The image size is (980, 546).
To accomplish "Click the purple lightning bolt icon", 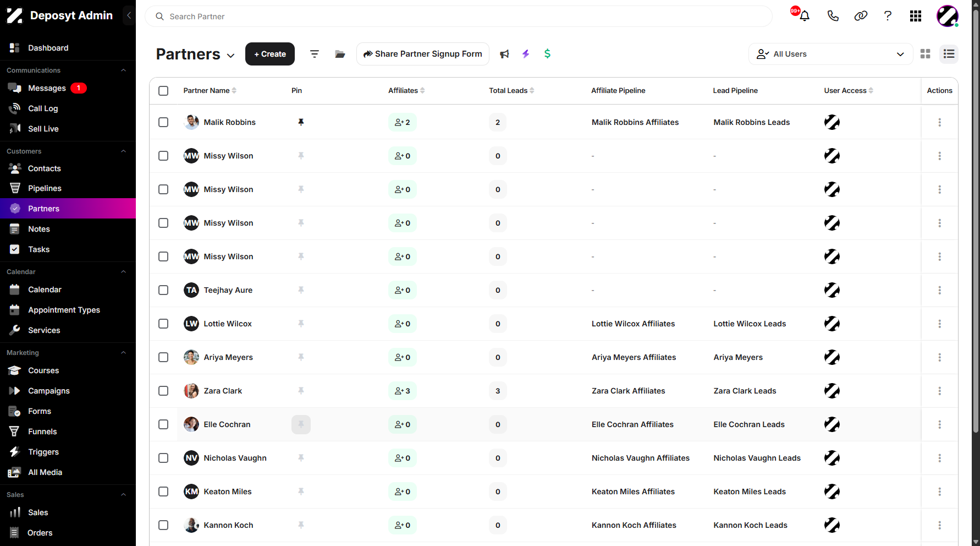I will click(526, 54).
